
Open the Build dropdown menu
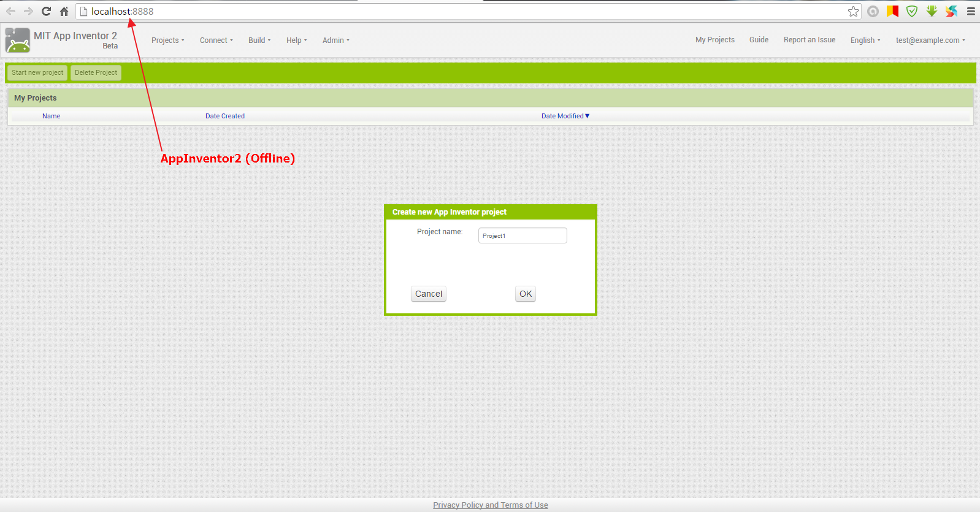coord(259,40)
